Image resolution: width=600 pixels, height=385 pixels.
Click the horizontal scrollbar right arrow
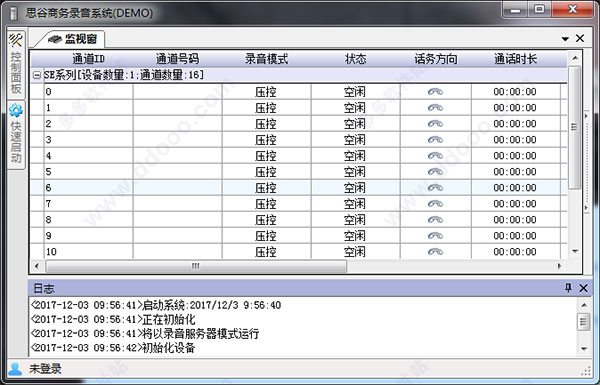[x=560, y=266]
